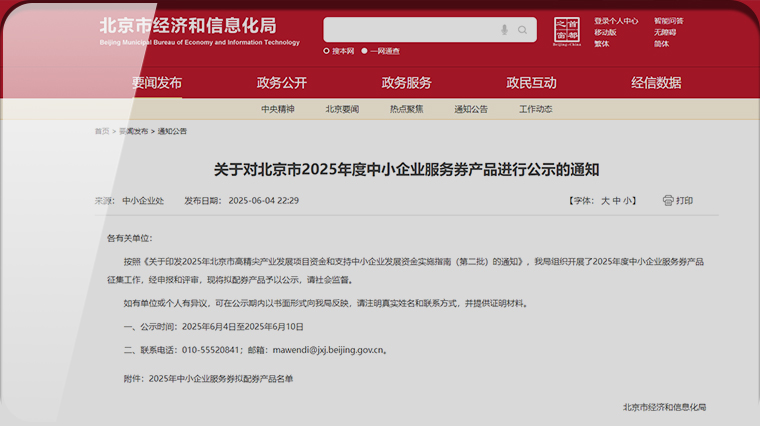Screen dimensions: 760x426
Task: Open the 智能问答 link
Action: (x=669, y=20)
